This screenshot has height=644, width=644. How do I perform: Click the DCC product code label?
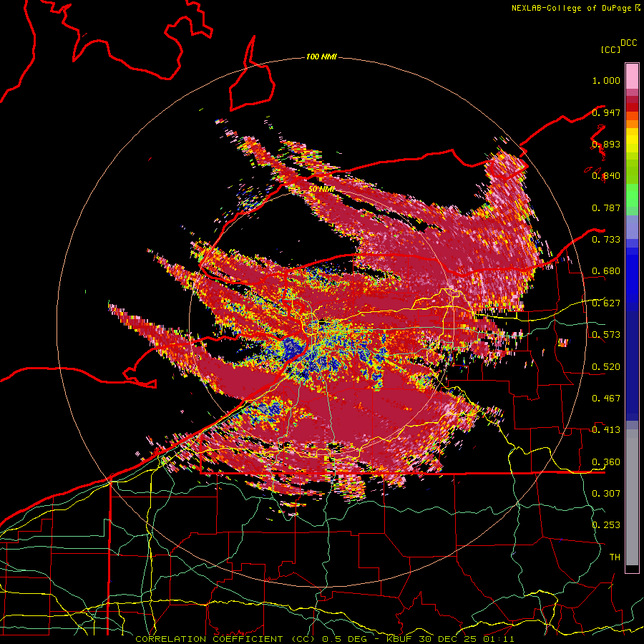click(x=628, y=43)
